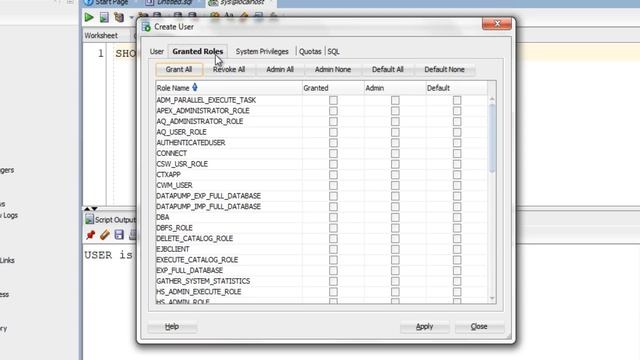Enable Admin for the DBA role

point(395,217)
